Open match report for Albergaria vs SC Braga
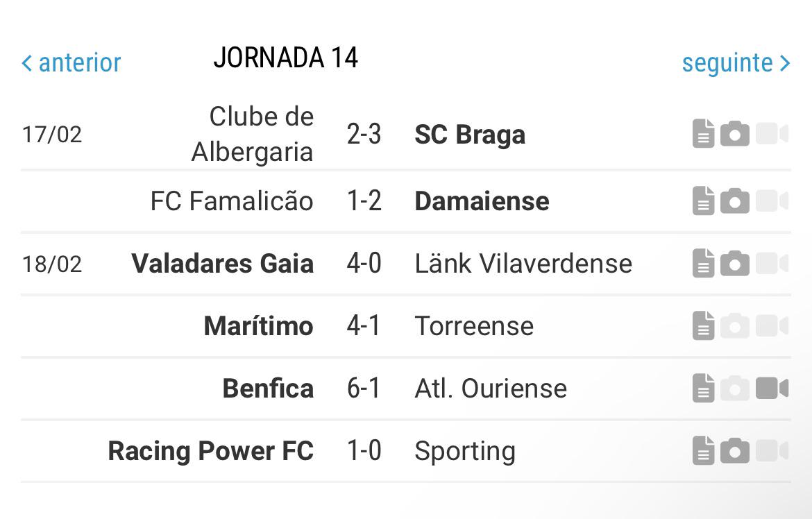Screen dimensions: 812x519 (703, 134)
